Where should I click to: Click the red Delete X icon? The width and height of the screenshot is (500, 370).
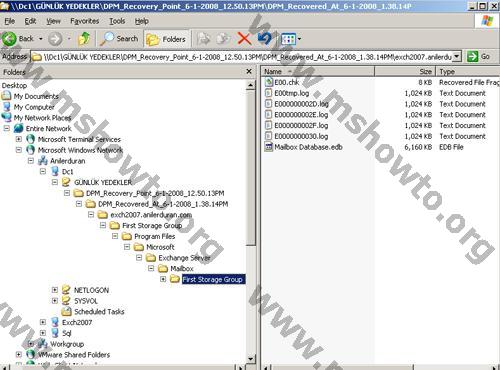244,39
